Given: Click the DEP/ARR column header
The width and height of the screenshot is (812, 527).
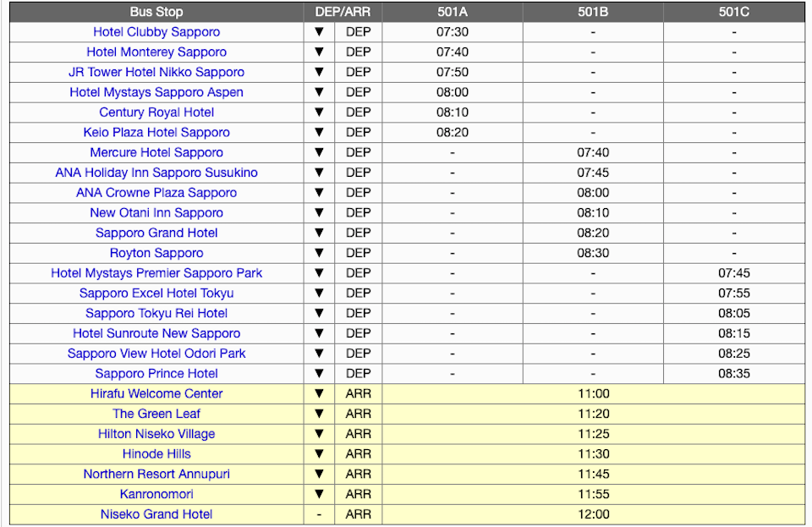Looking at the screenshot, I should click(343, 12).
